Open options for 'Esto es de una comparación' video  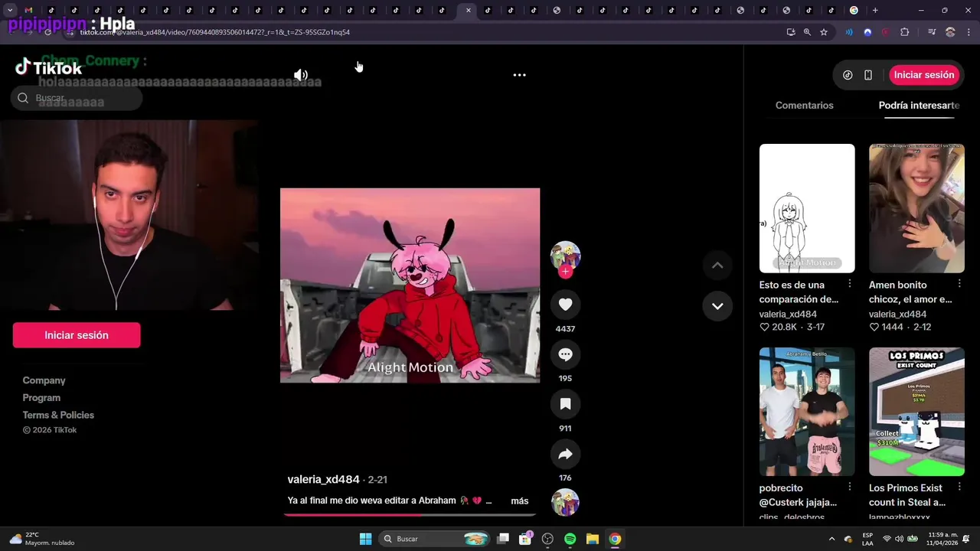(x=849, y=284)
